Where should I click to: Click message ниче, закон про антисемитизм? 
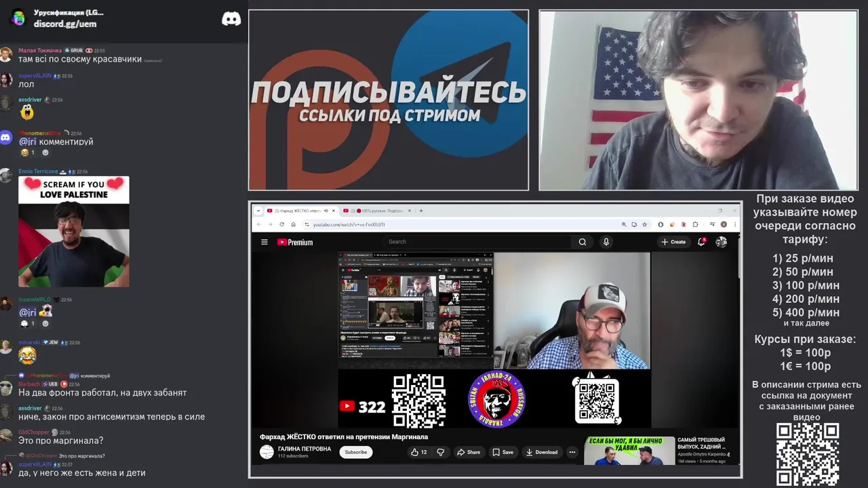click(x=111, y=417)
